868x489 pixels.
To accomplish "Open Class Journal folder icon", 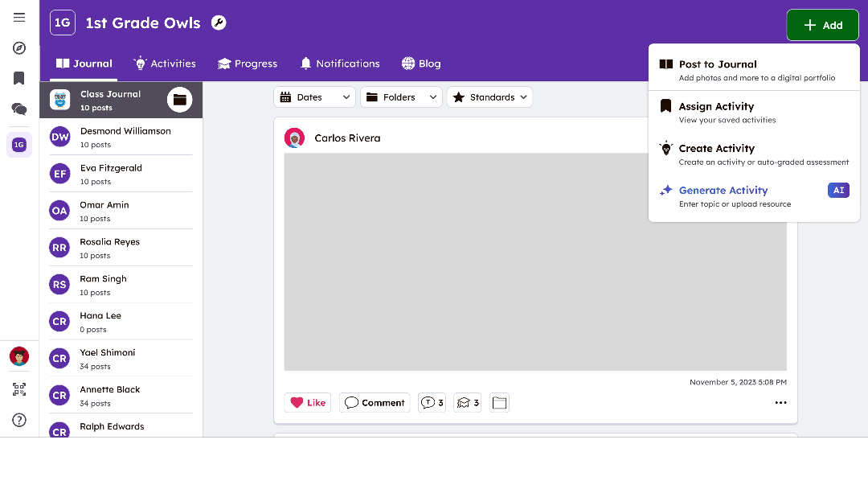I will tap(179, 100).
